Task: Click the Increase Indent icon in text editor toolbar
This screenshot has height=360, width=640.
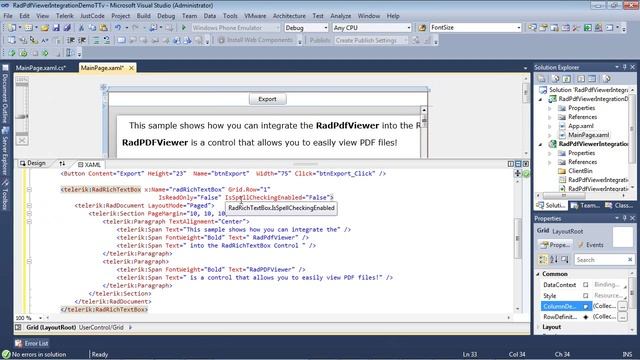Action: 82,40
